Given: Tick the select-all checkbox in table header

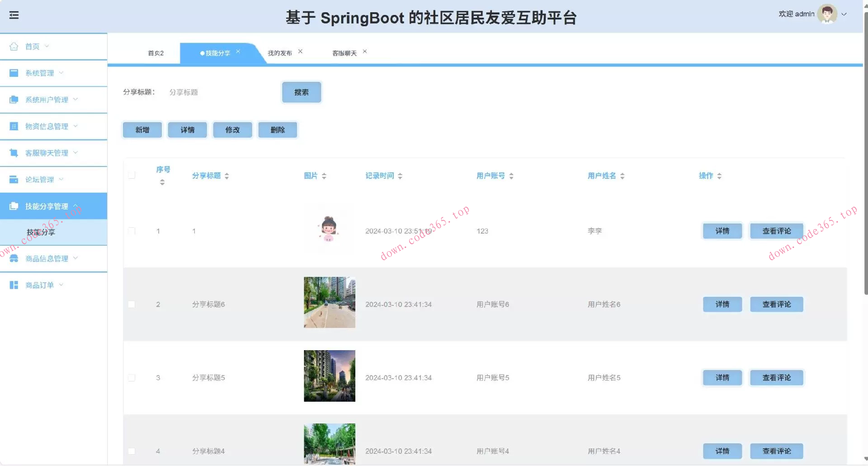Looking at the screenshot, I should click(132, 175).
